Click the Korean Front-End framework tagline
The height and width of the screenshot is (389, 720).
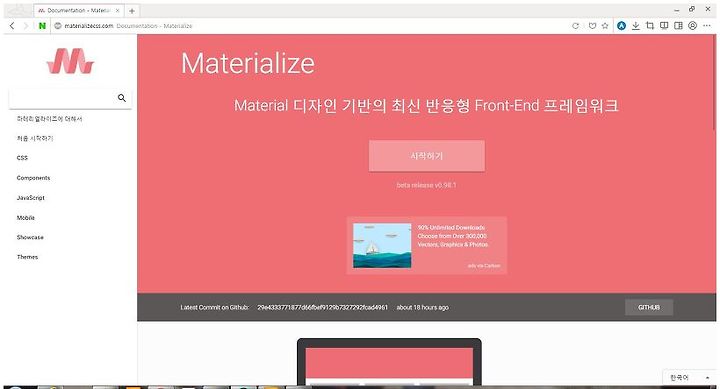426,106
